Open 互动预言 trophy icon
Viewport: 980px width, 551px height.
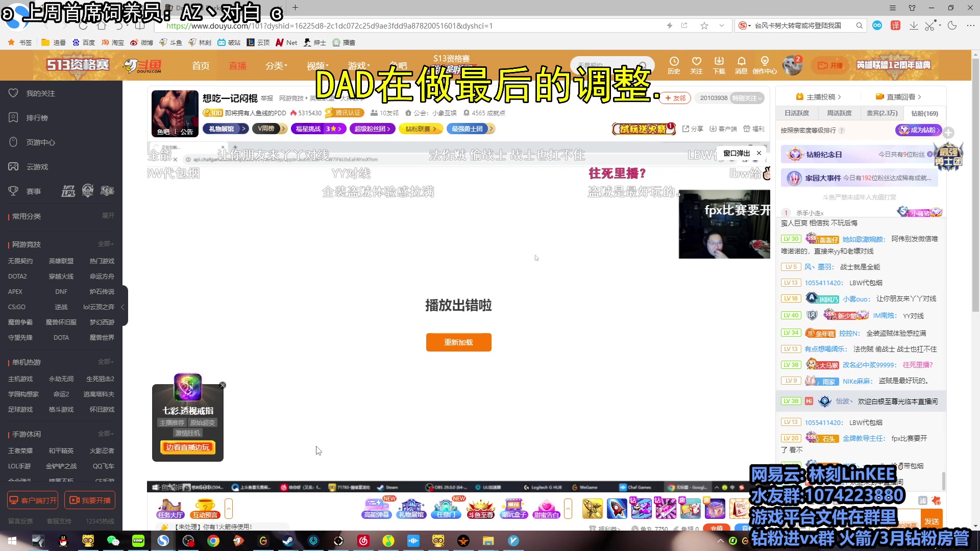205,508
